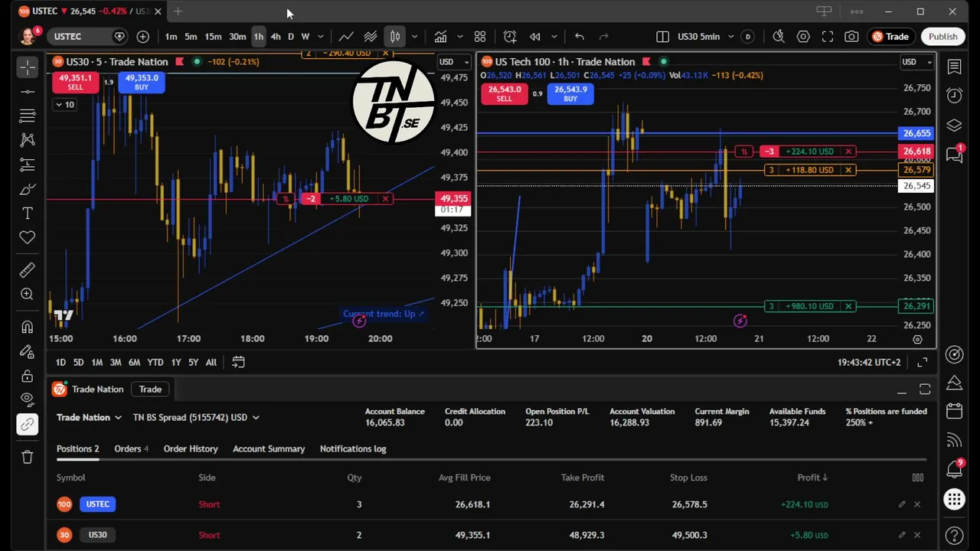
Task: Click the remove objects trash icon
Action: (28, 458)
